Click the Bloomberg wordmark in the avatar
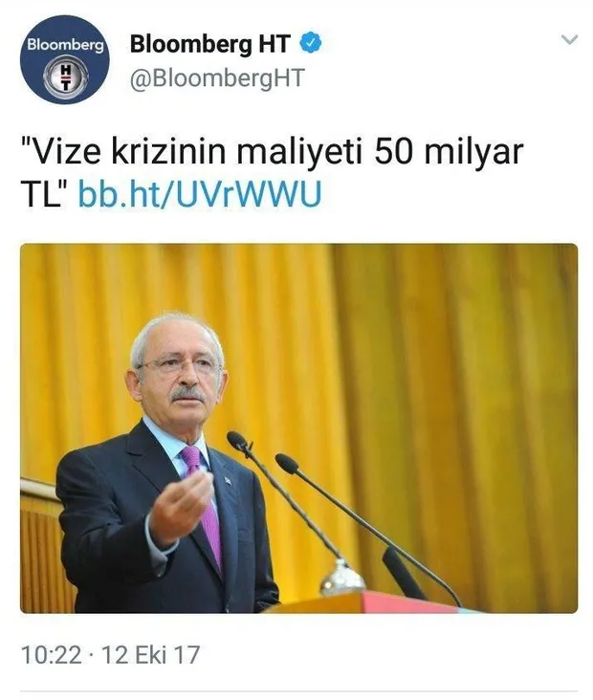The height and width of the screenshot is (700, 593). (x=65, y=44)
